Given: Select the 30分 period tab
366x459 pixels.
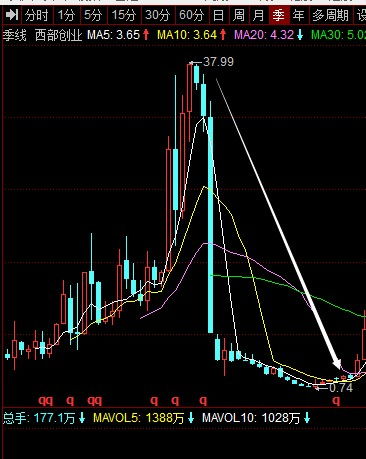Looking at the screenshot, I should pyautogui.click(x=158, y=15).
